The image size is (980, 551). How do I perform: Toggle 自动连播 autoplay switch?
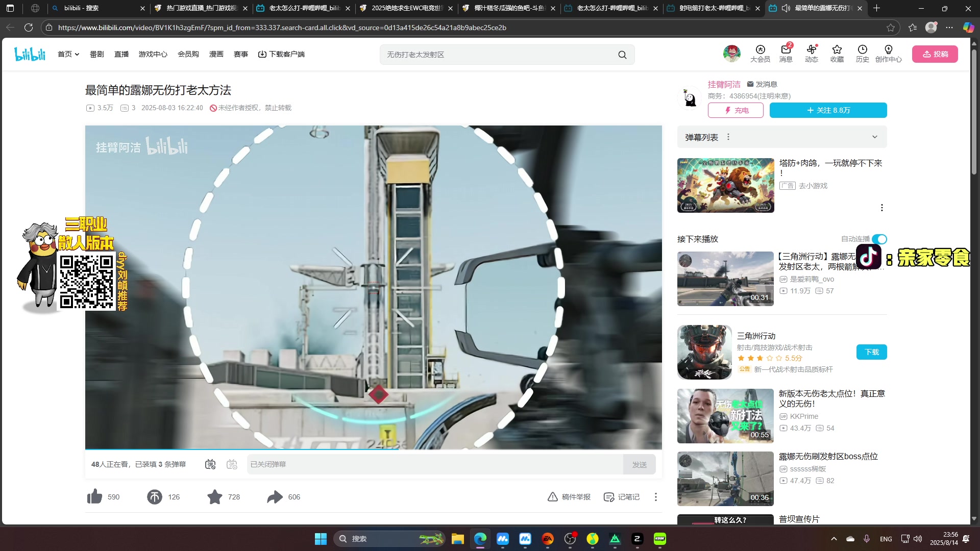pyautogui.click(x=879, y=239)
